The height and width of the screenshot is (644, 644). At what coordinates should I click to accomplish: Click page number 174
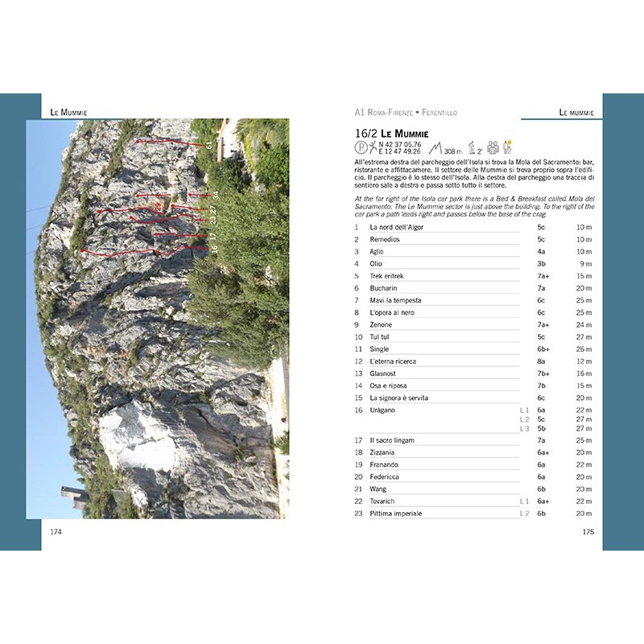click(x=56, y=531)
